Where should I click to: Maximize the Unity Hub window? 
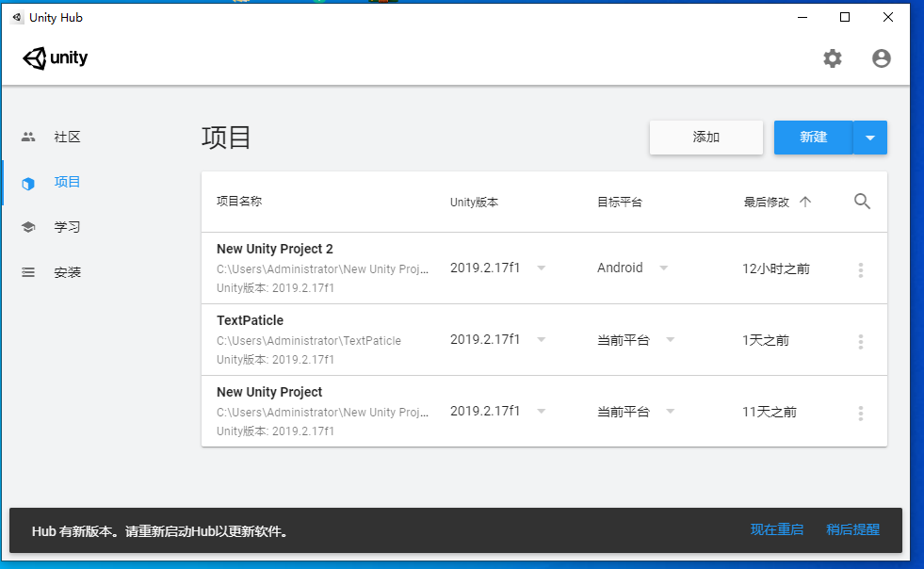tap(845, 17)
